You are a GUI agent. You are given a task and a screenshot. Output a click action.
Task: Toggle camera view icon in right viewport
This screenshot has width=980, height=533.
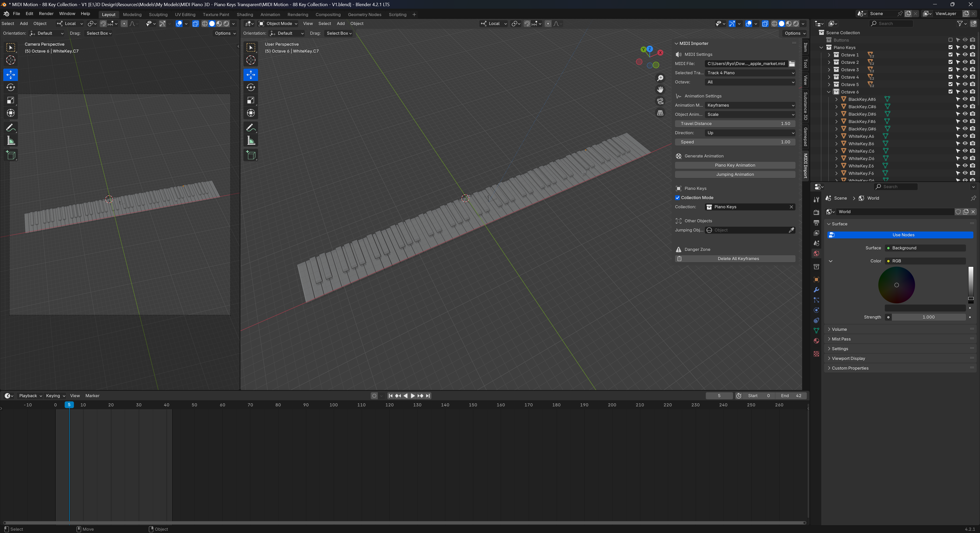click(x=660, y=101)
